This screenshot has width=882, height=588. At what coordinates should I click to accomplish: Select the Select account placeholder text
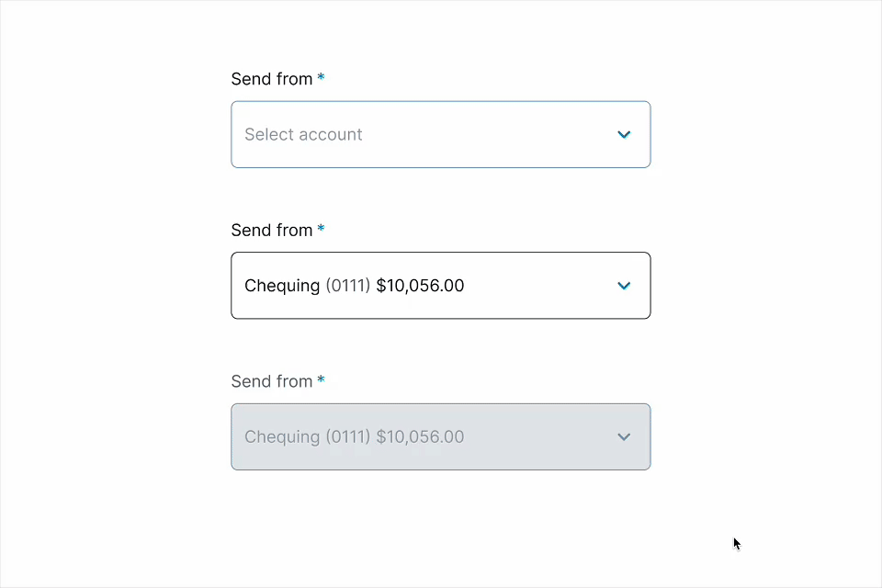point(303,134)
